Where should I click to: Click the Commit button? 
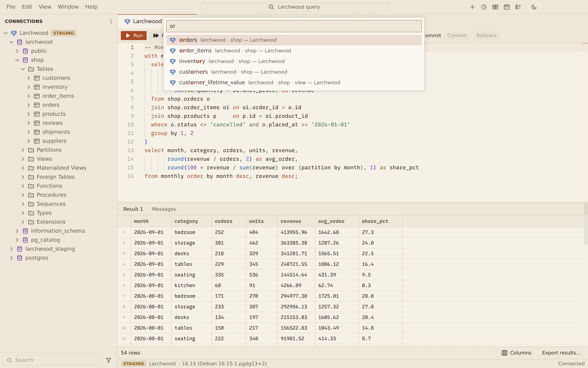coord(457,36)
